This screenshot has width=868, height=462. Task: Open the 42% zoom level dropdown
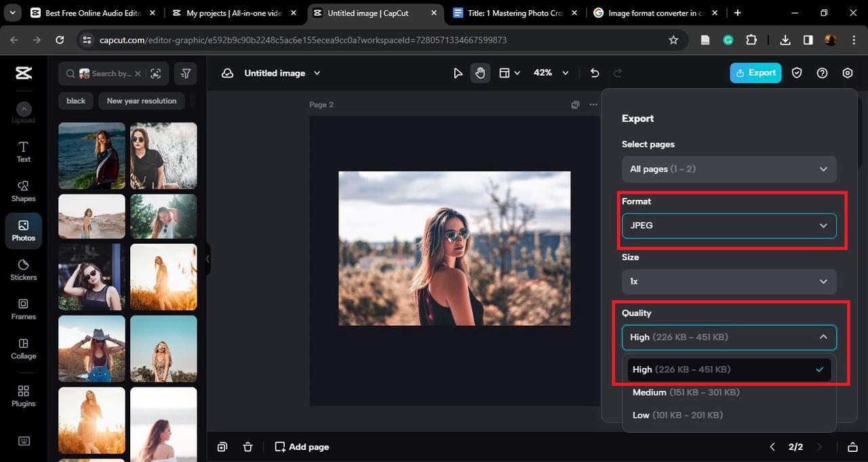[551, 73]
